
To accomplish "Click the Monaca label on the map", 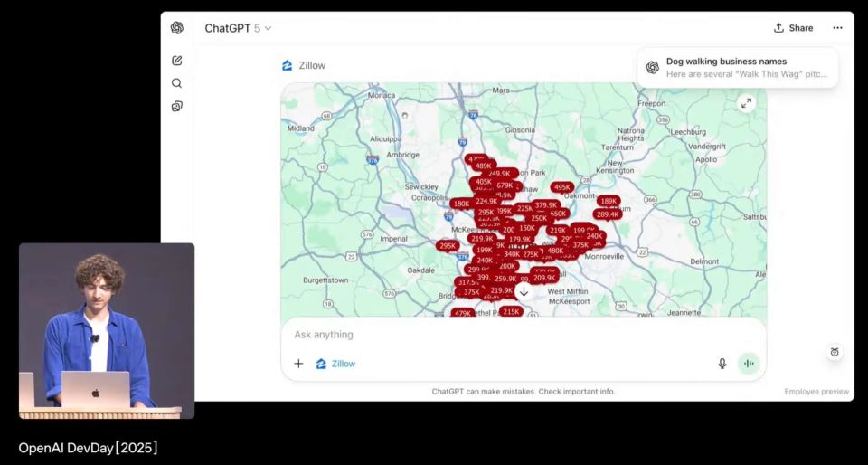I will tap(382, 95).
